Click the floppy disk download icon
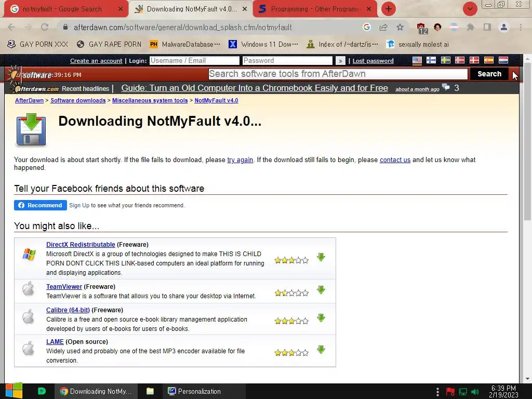532x399 pixels. coord(31,130)
